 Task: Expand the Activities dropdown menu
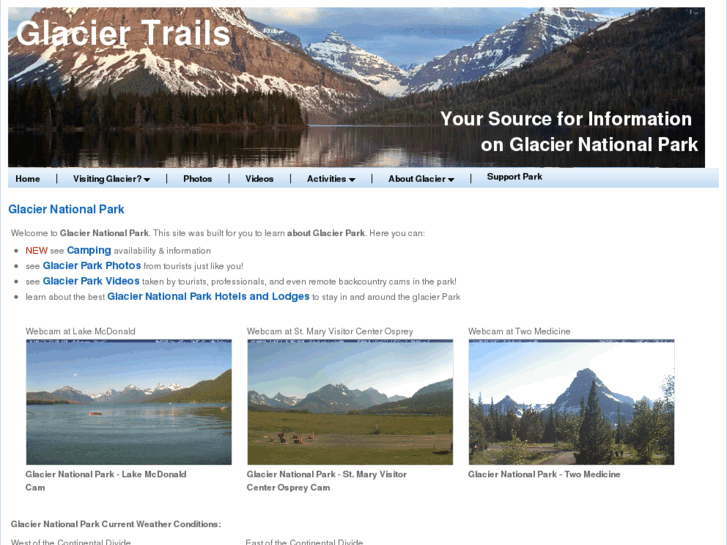point(331,179)
